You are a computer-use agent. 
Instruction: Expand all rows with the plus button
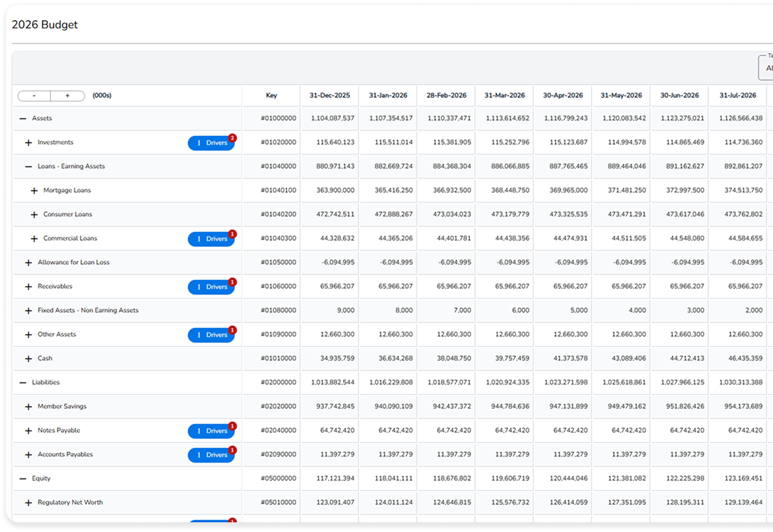68,96
